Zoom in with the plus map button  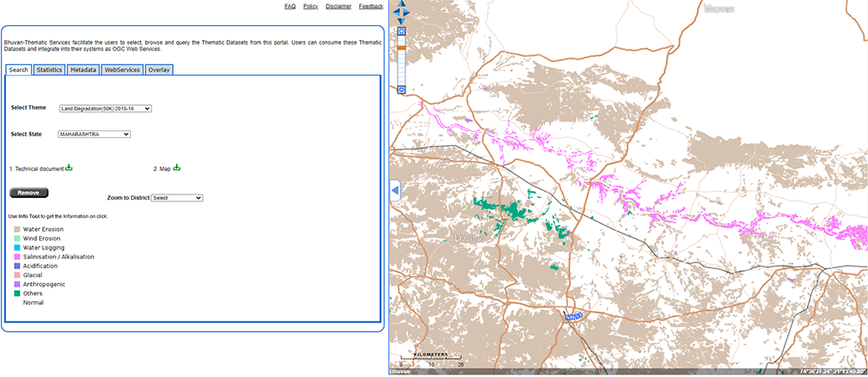point(402,32)
